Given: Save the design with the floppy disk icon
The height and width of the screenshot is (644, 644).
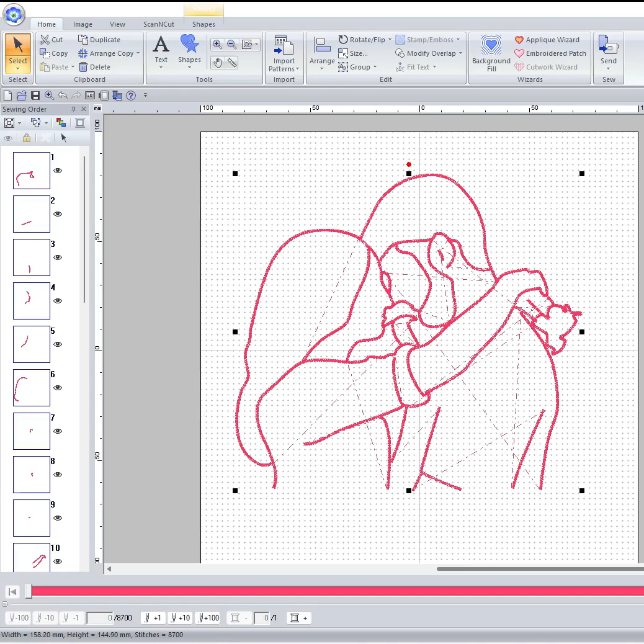Looking at the screenshot, I should 35,96.
